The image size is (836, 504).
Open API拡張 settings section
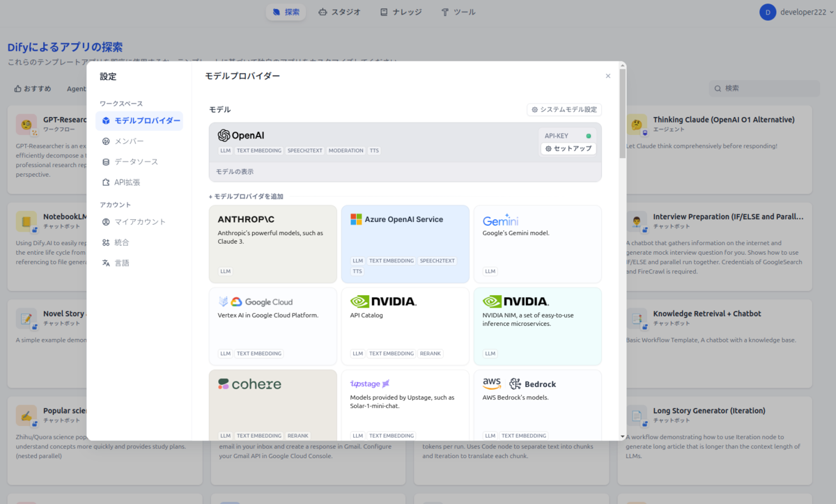pos(139,182)
